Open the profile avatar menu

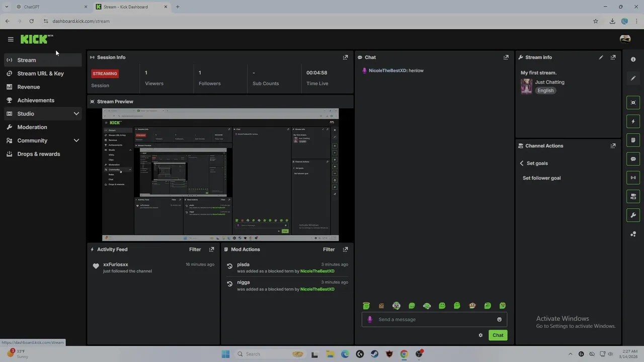tap(625, 39)
